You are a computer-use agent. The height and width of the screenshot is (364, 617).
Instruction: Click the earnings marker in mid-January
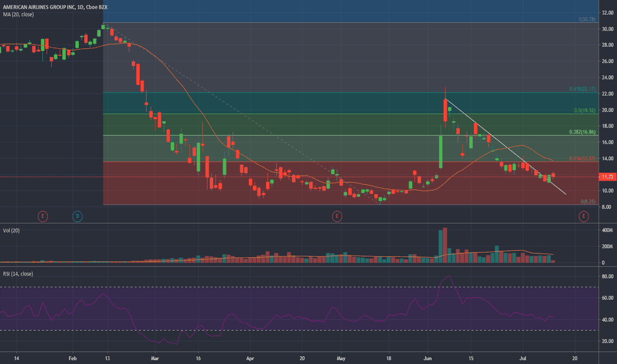(x=42, y=216)
